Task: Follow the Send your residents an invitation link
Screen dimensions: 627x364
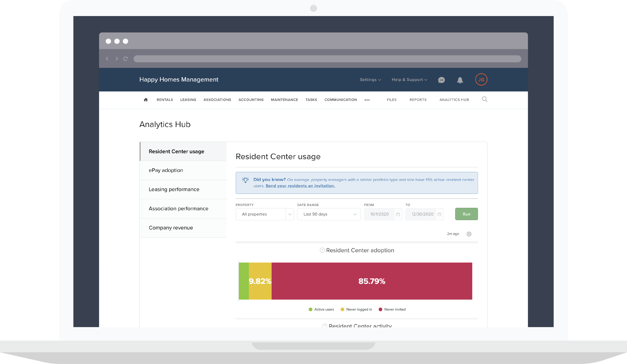Action: [x=300, y=186]
